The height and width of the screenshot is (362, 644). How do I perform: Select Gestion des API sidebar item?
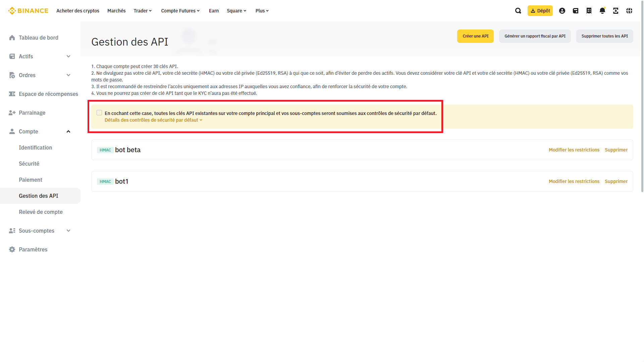pyautogui.click(x=40, y=196)
